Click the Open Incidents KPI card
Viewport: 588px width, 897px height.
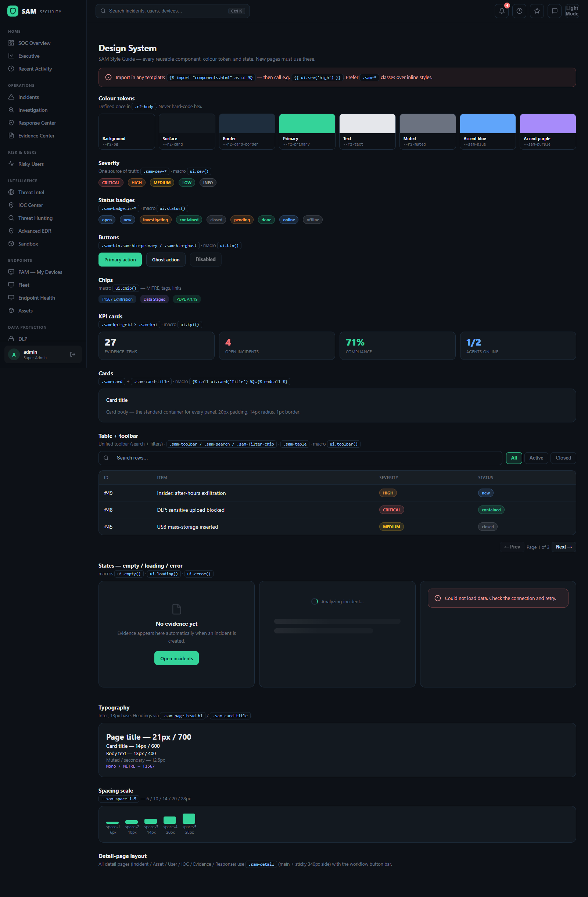pos(277,346)
